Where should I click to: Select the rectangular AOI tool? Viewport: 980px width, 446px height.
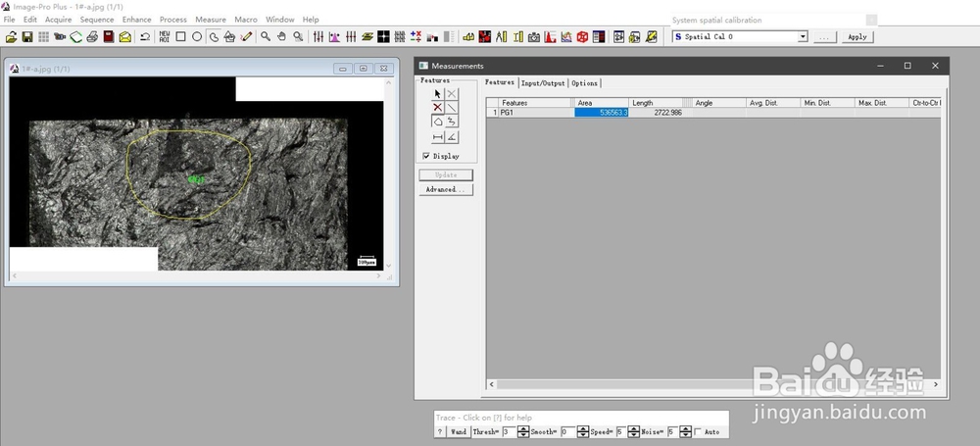pyautogui.click(x=180, y=37)
